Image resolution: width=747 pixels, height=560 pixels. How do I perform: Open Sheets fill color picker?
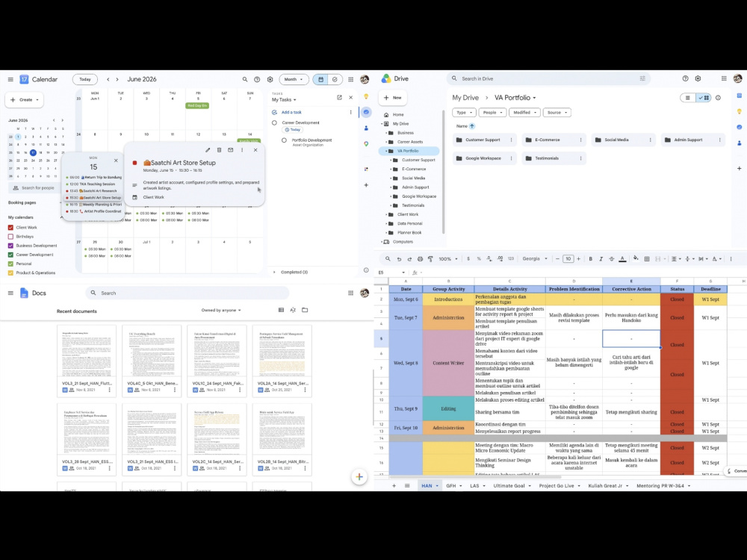point(636,259)
